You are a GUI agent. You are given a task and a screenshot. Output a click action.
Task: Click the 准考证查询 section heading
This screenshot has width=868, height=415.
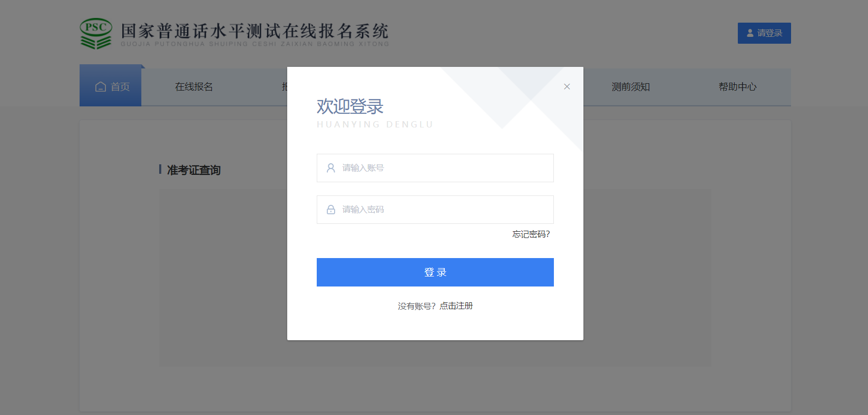coord(193,170)
